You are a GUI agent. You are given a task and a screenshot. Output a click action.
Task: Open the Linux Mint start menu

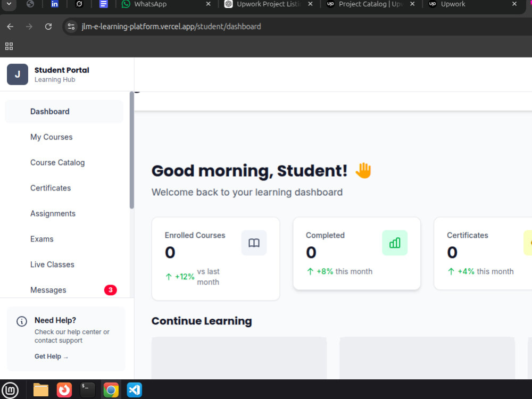click(10, 390)
